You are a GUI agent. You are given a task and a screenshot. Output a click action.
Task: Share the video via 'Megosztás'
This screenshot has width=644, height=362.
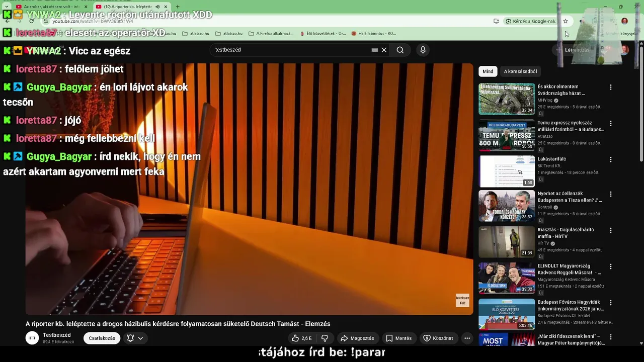point(357,338)
